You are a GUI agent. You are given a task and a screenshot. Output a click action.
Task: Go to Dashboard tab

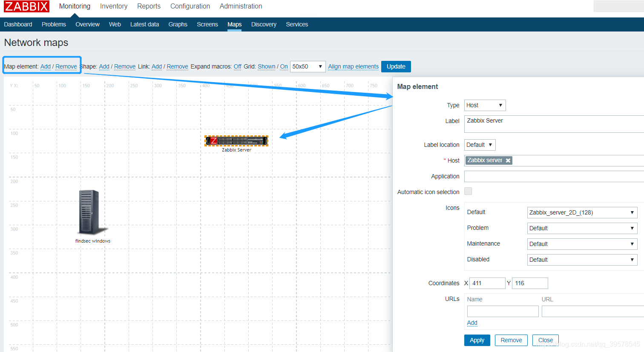click(18, 24)
